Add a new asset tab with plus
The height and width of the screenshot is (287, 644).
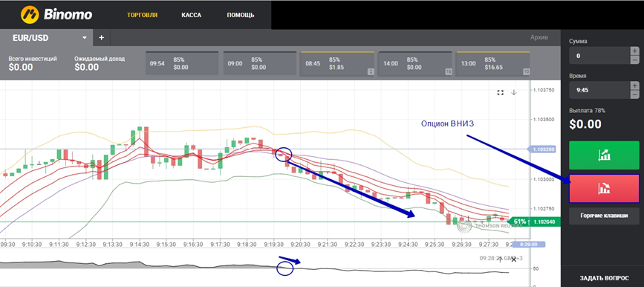click(x=102, y=38)
